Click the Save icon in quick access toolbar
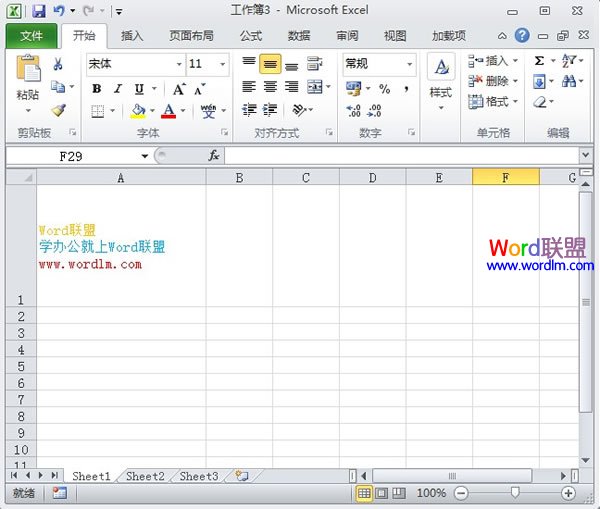This screenshot has width=600, height=509. [x=39, y=11]
